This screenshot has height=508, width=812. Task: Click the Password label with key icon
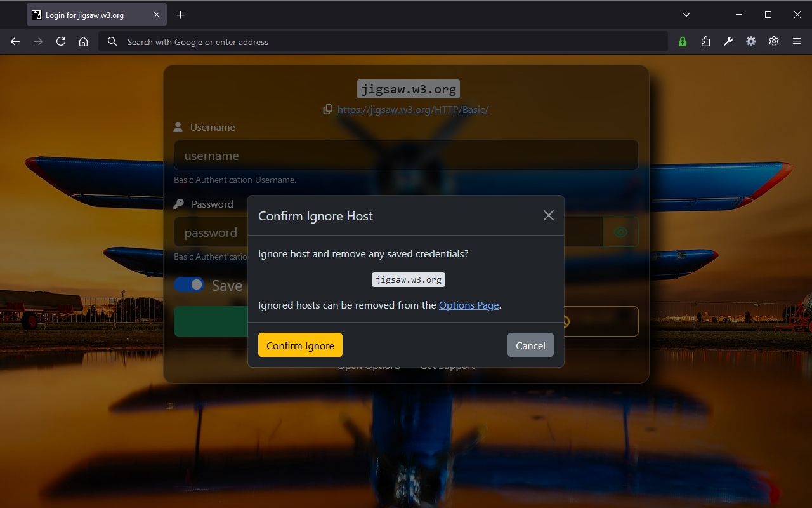204,204
